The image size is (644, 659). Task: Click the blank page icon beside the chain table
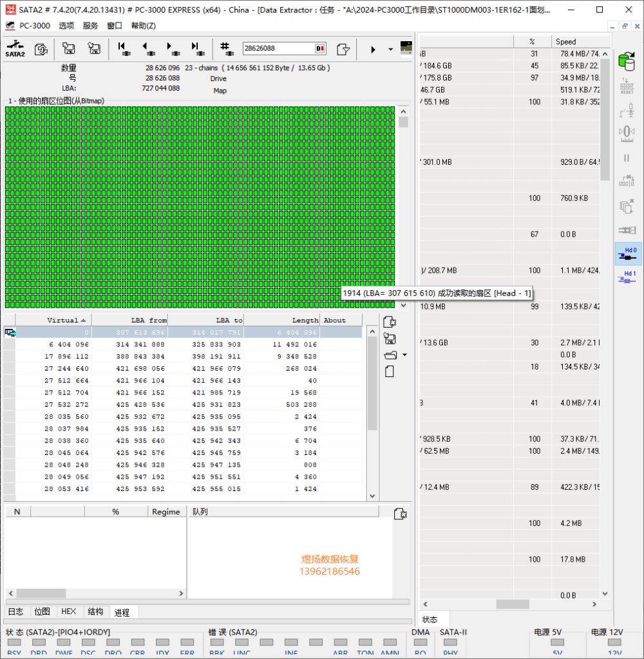(390, 371)
